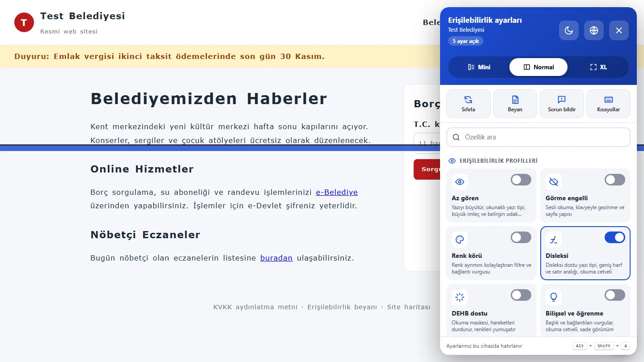The height and width of the screenshot is (362, 644).
Task: Click the magnifier icon in the Özellik ara box
Action: point(456,137)
